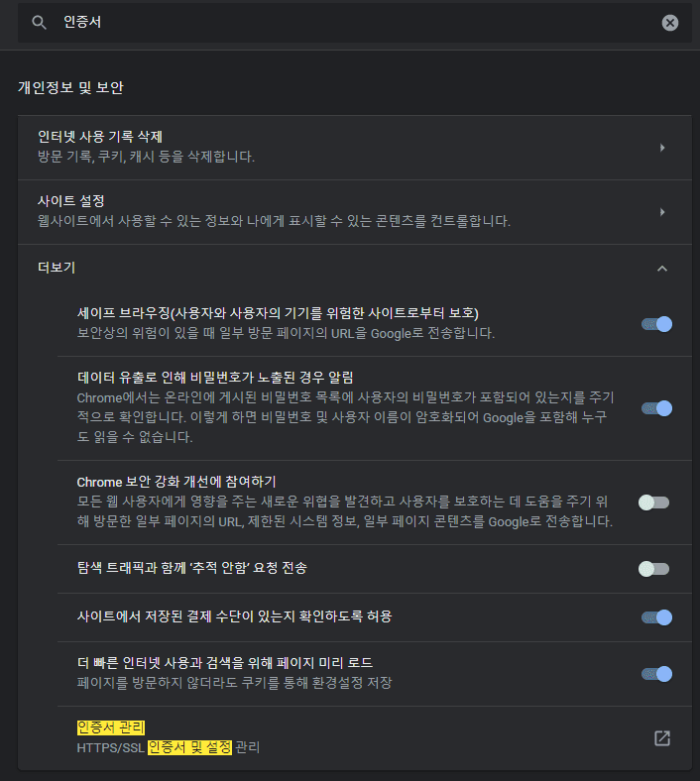
Task: Click the 더보기 label
Action: (x=57, y=268)
